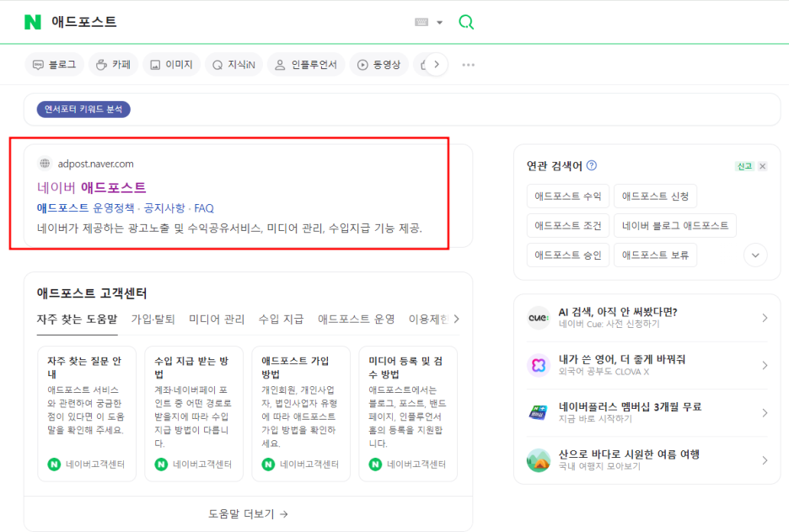Select related search 애드포스트 승인
Screen dimensions: 789x532
coord(568,255)
